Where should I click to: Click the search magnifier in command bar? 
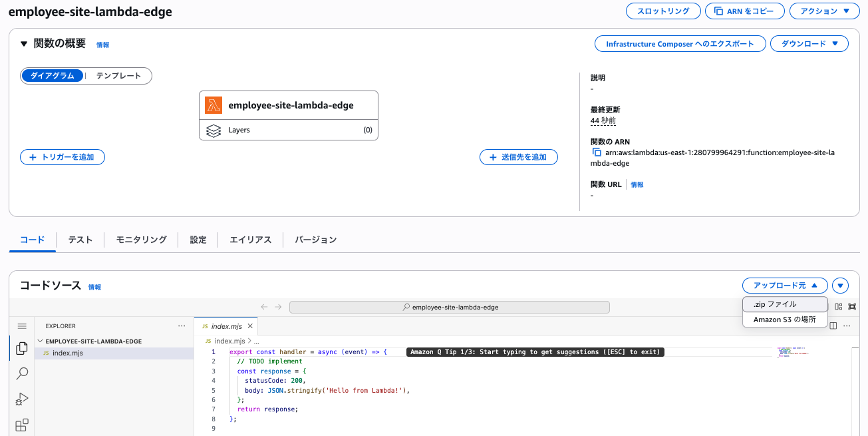pyautogui.click(x=406, y=308)
